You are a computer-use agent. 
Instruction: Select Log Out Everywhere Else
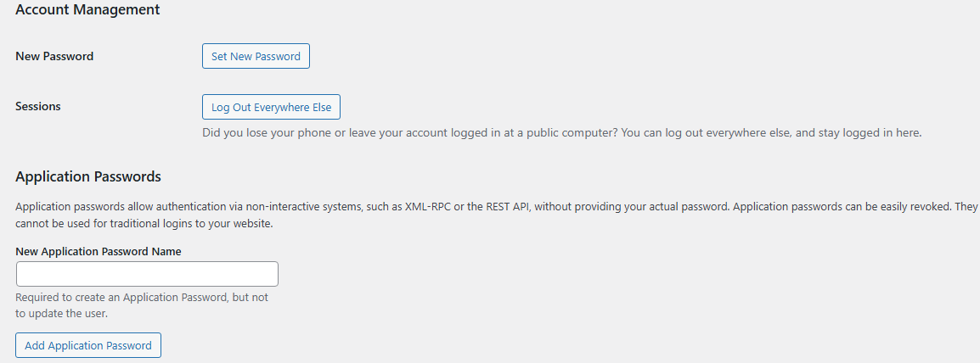(x=271, y=107)
